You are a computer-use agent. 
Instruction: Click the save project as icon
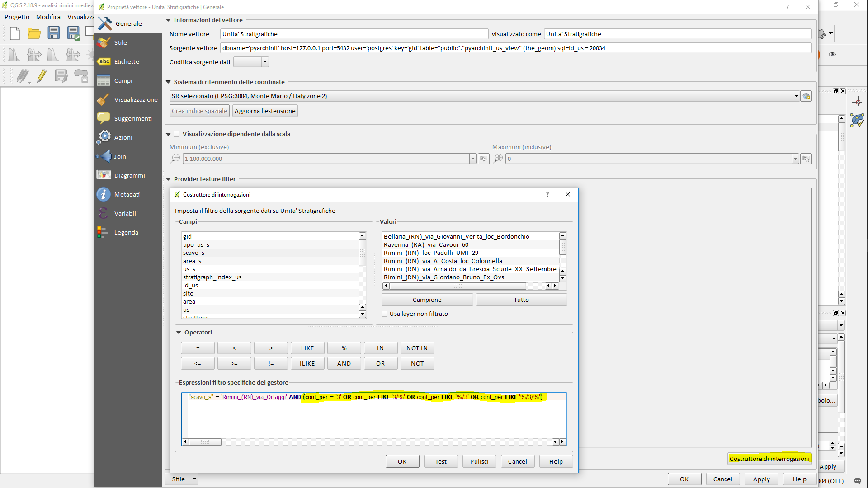(x=73, y=33)
